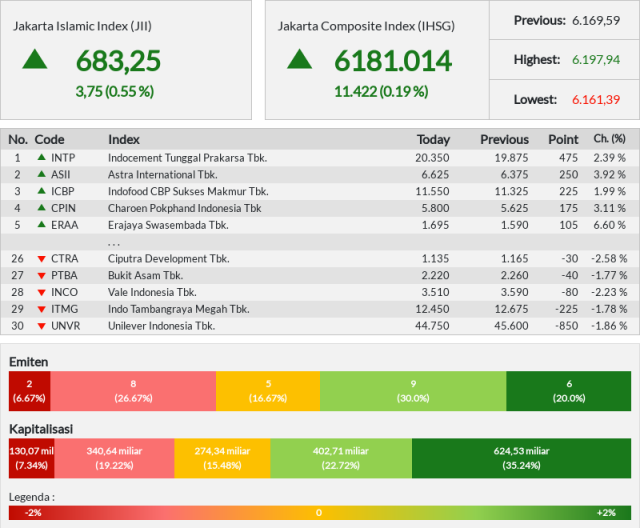Viewport: 640px width, 528px height.
Task: Click the Today column header
Action: coord(433,140)
